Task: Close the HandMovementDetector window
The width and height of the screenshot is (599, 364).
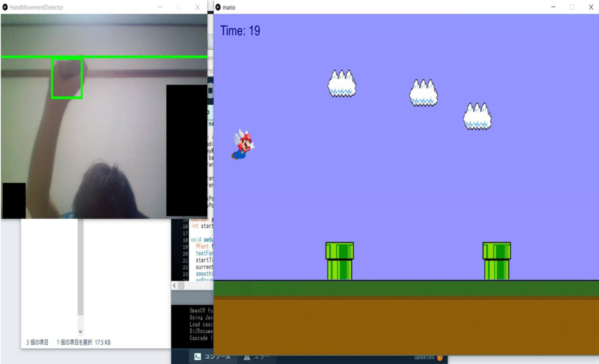Action: coord(197,7)
